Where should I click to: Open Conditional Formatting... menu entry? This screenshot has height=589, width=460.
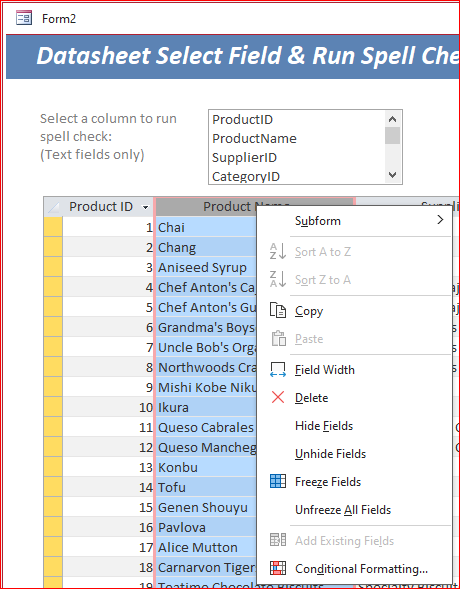coord(355,569)
